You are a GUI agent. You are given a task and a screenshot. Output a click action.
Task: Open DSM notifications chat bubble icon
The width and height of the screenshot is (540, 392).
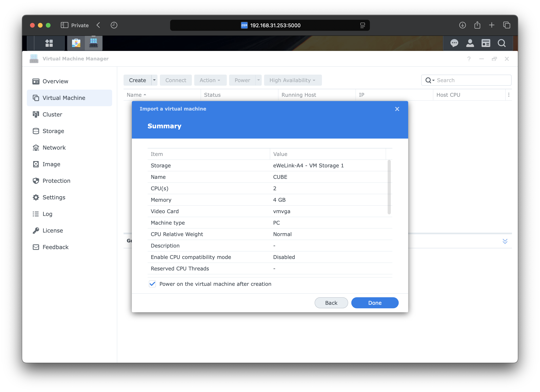[x=454, y=43]
